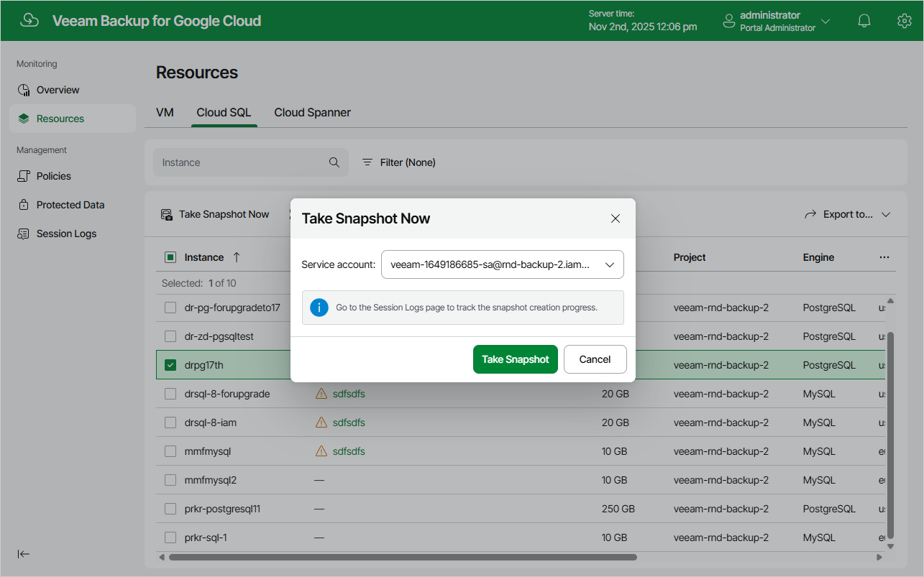Check the prkr-postgresql11 row checkbox
Screen dimensions: 924x577
point(170,509)
